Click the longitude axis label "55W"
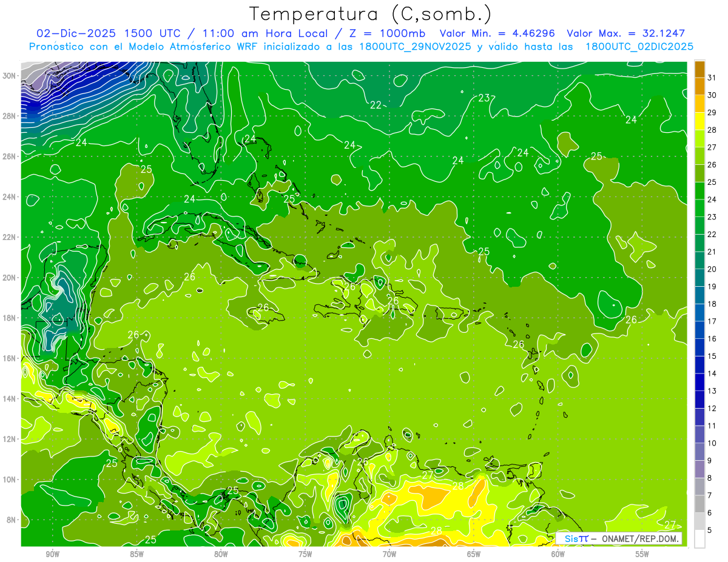The height and width of the screenshot is (562, 728). click(642, 554)
